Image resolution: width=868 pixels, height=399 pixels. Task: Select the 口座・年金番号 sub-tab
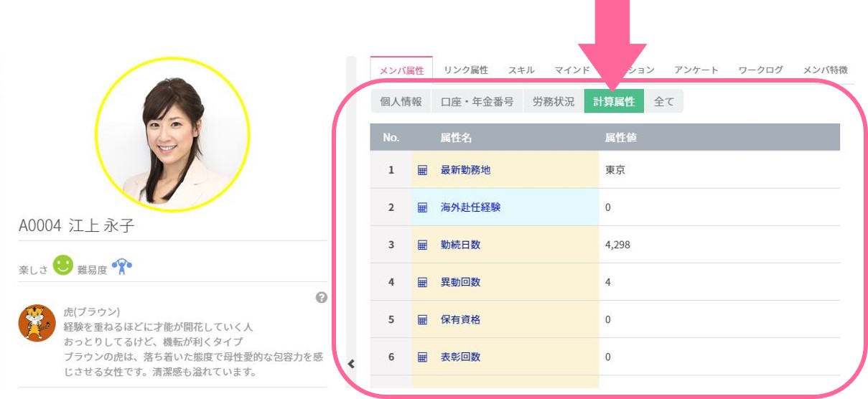(477, 102)
